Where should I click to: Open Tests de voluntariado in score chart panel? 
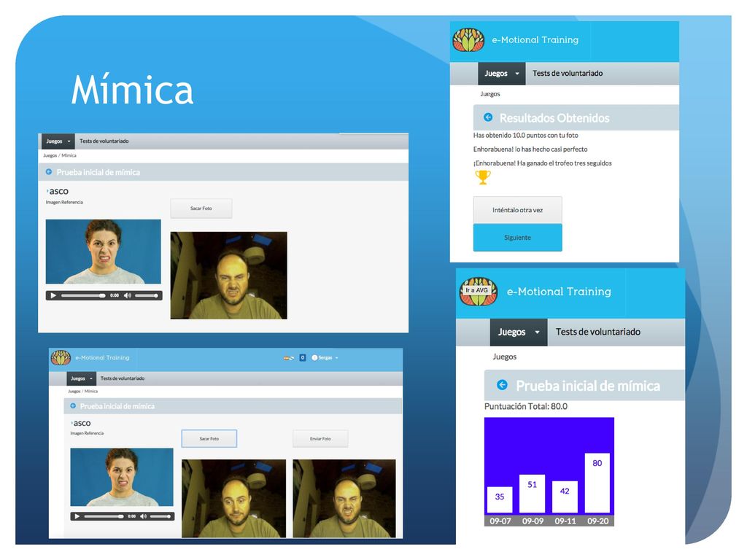pos(598,332)
